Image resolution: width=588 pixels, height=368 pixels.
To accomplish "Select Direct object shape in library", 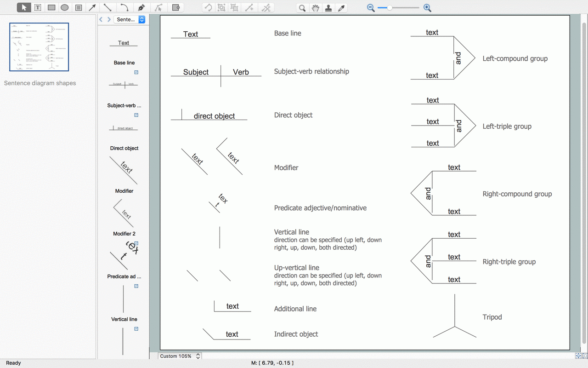I will click(x=124, y=128).
